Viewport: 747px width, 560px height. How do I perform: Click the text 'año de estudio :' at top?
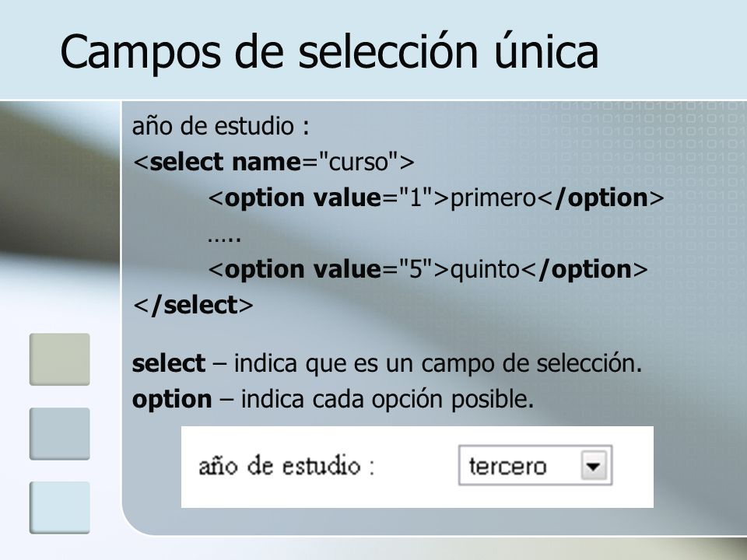pos(220,126)
